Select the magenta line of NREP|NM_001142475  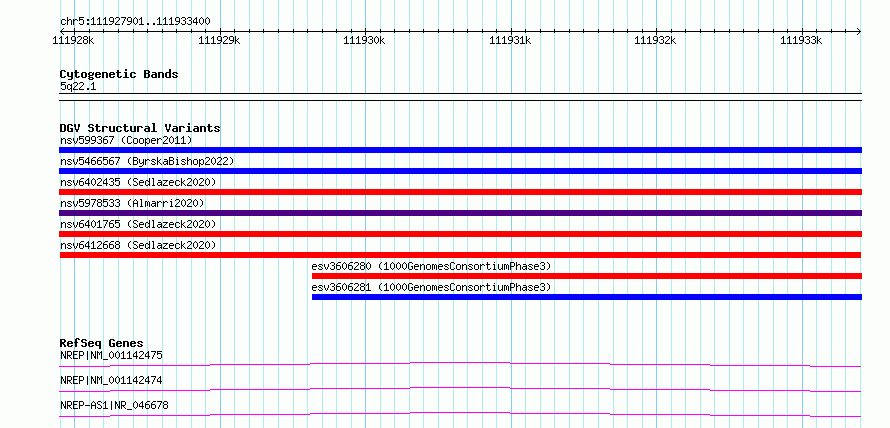[460, 364]
